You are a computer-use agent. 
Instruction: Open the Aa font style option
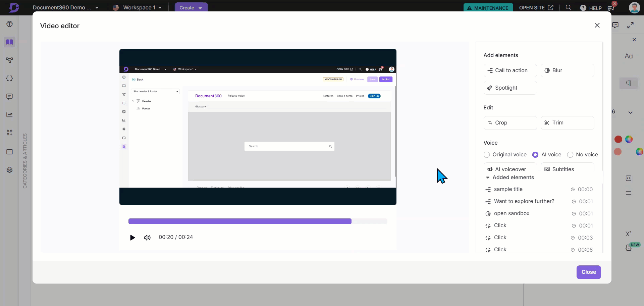(629, 56)
